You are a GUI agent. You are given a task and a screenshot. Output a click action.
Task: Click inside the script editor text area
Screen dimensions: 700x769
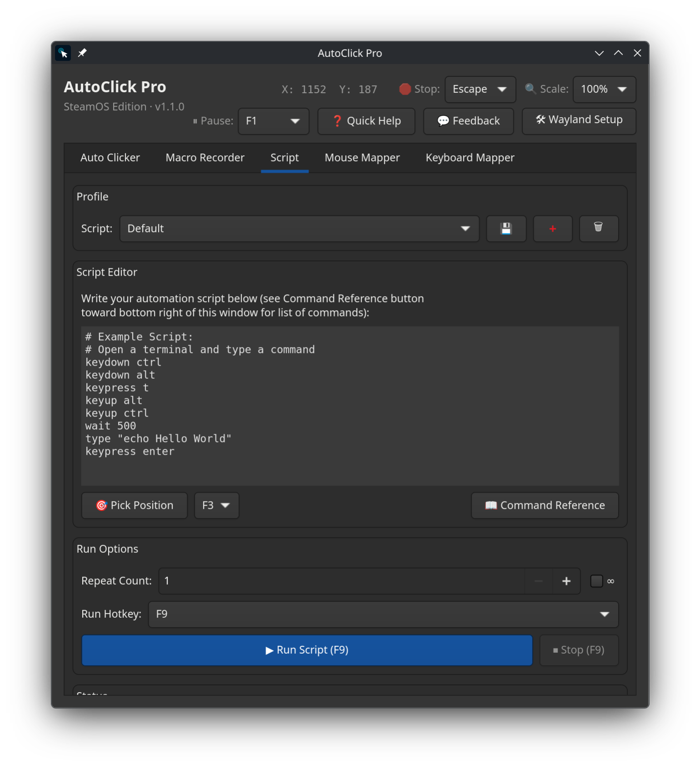350,406
